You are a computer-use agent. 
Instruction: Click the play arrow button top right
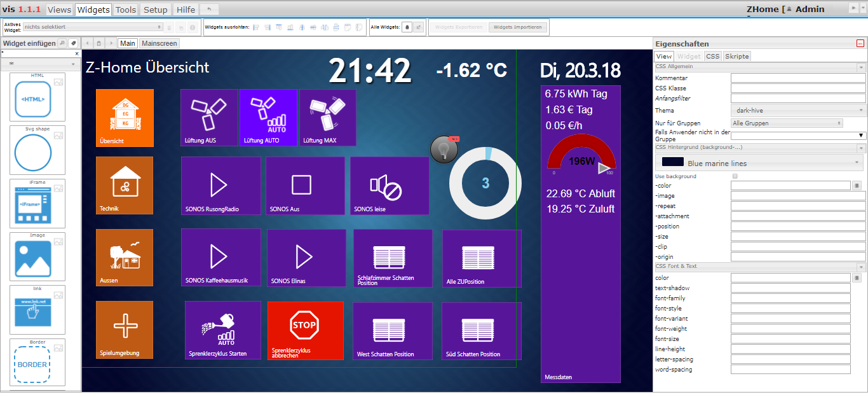point(853,8)
